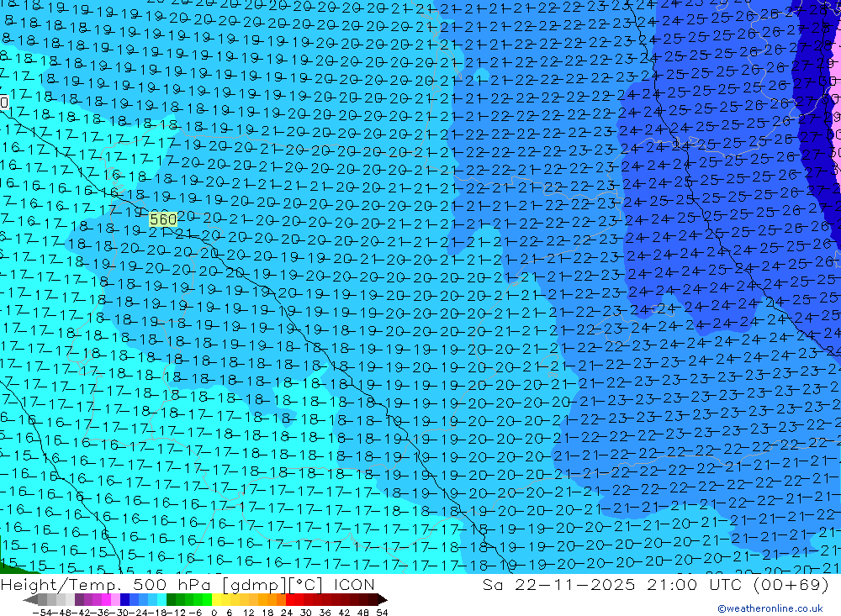The height and width of the screenshot is (616, 841).
Task: Click the ICON model name in title
Action: click(x=354, y=584)
